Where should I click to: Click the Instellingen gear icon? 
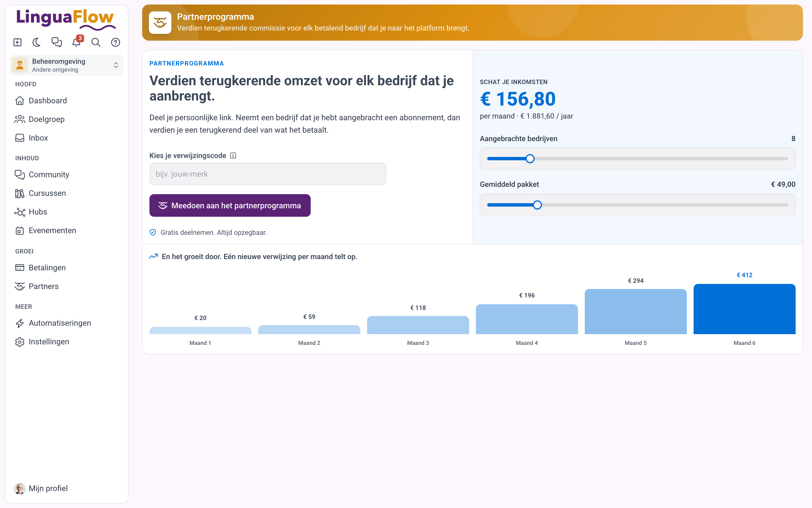(x=20, y=342)
